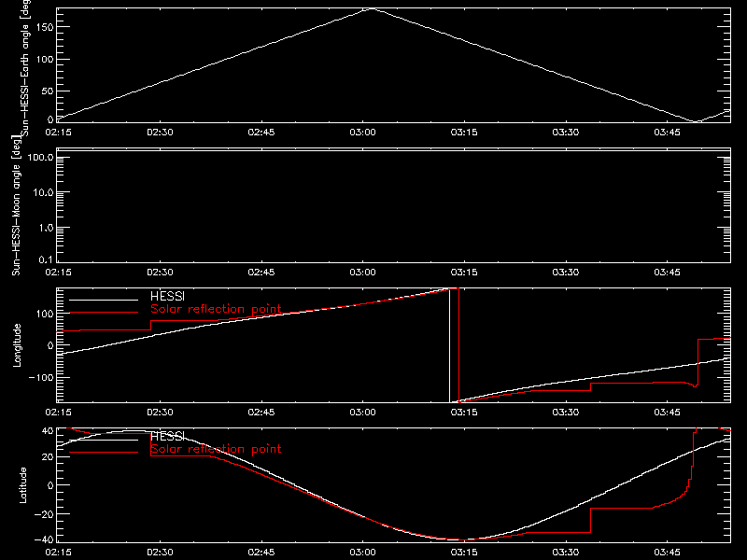This screenshot has height=560, width=747.
Task: Click the 20 tick on Latitude axis
Action: click(x=48, y=457)
